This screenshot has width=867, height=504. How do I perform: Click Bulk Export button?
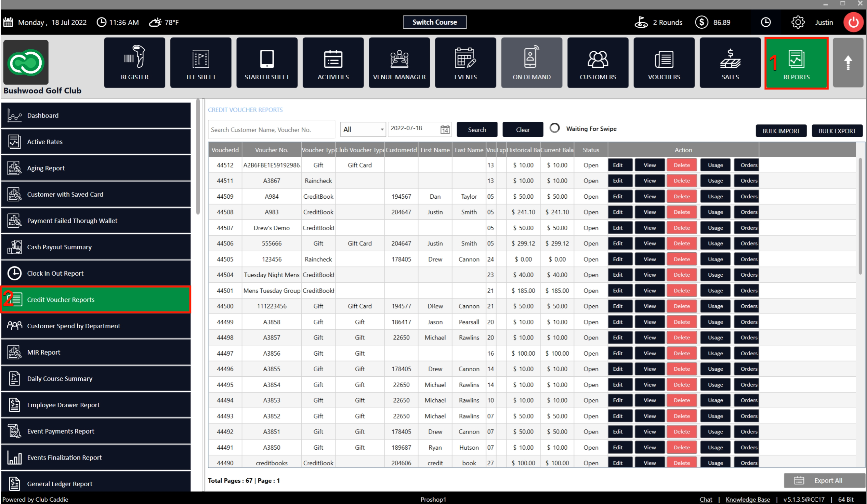coord(837,131)
